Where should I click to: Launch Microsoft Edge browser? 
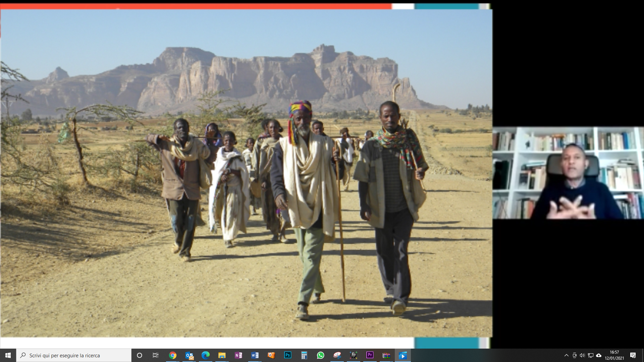[206, 355]
